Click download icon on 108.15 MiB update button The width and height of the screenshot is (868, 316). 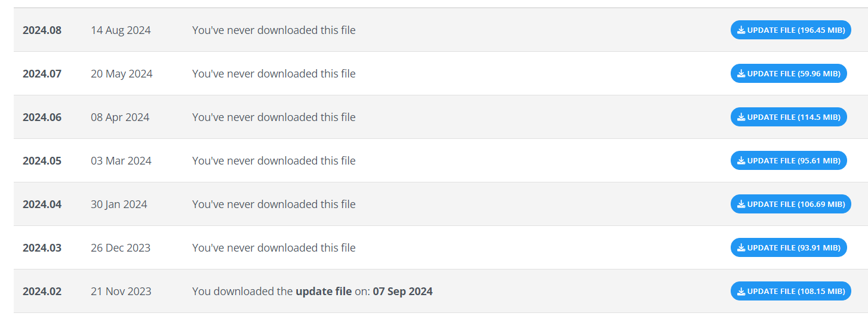(x=741, y=292)
